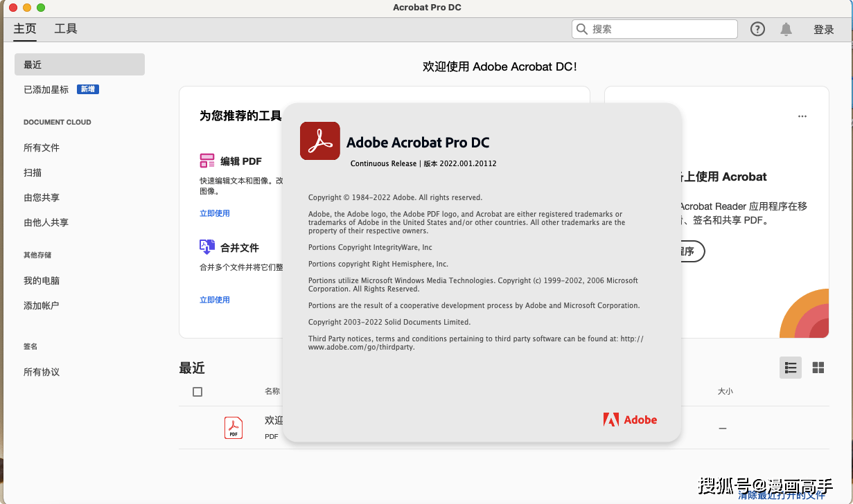Screen dimensions: 853x504
Task: Click the 欢迎使用 Adobe Acrobat DC! heading
Action: [x=500, y=66]
